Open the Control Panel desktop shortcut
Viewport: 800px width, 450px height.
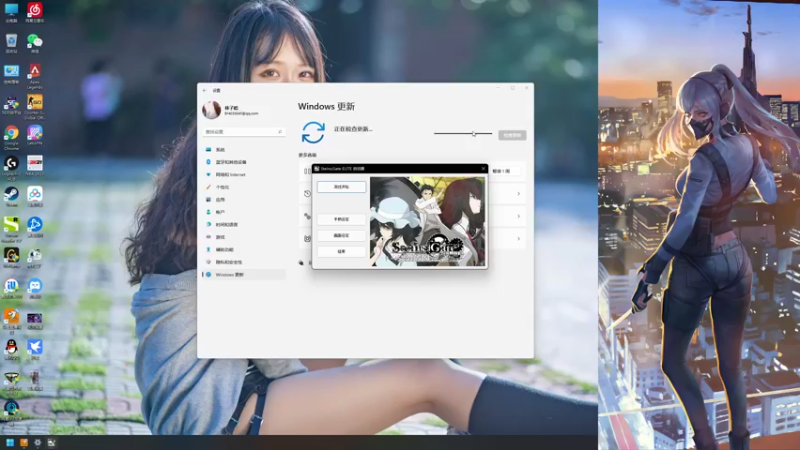coord(11,74)
